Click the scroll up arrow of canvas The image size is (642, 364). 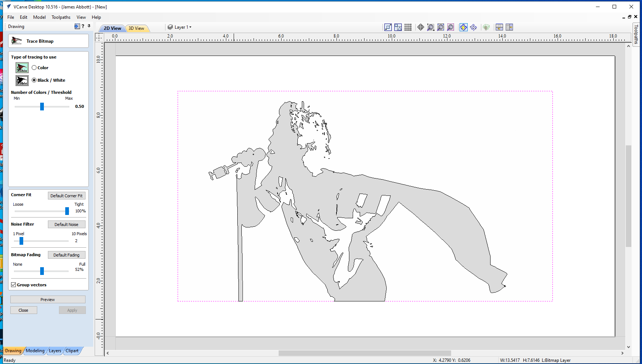(x=628, y=46)
